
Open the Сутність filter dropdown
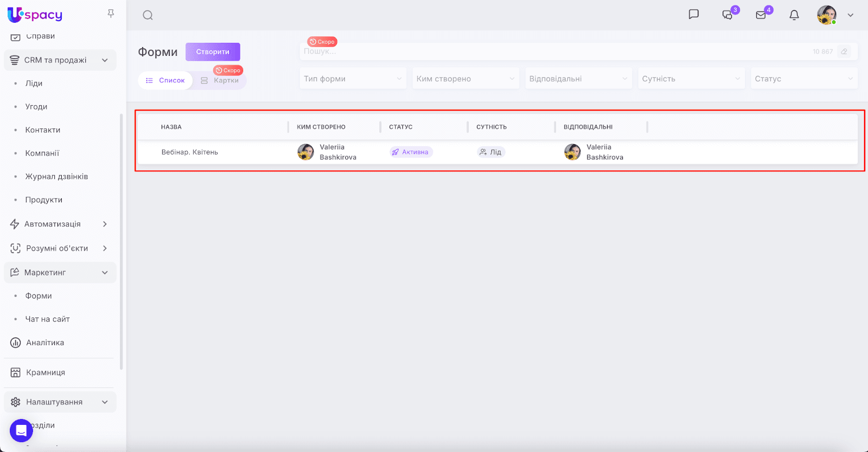(x=691, y=79)
